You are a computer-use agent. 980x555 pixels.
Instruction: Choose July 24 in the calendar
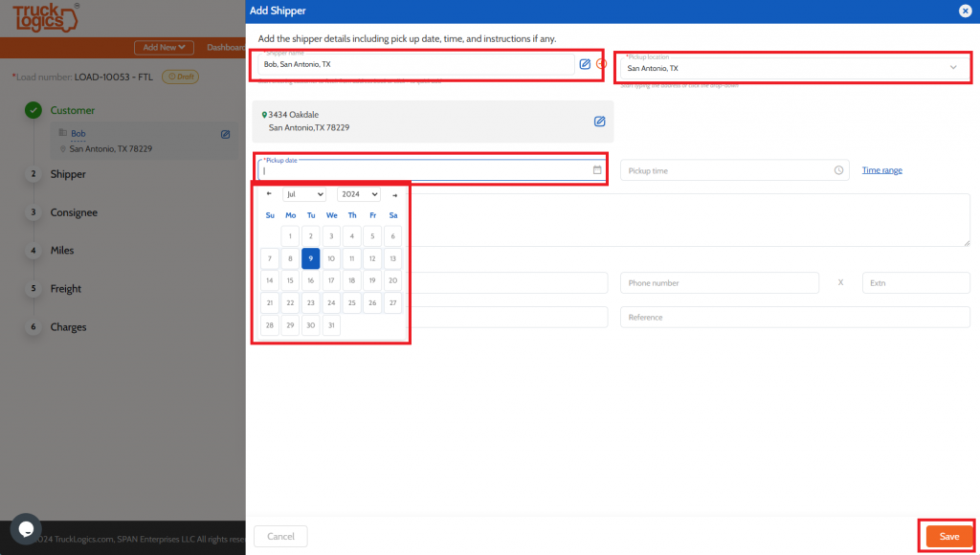(x=331, y=302)
